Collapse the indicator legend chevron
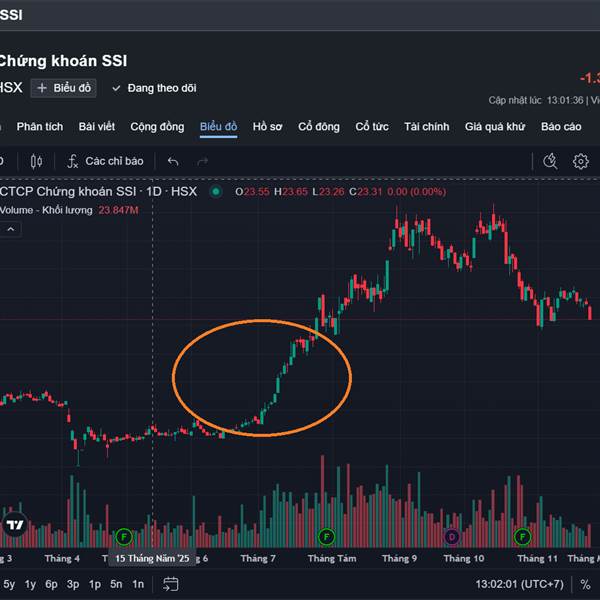The height and width of the screenshot is (600, 600). point(11,229)
